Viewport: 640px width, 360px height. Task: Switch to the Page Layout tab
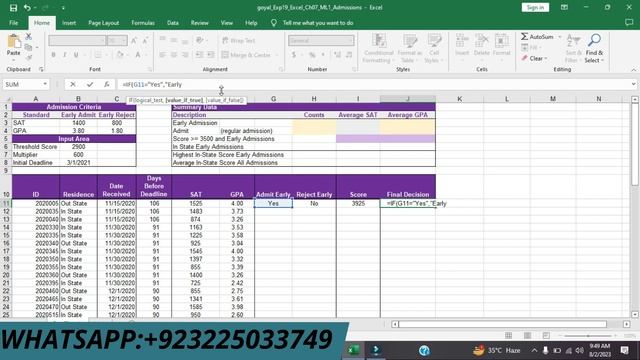coord(104,23)
